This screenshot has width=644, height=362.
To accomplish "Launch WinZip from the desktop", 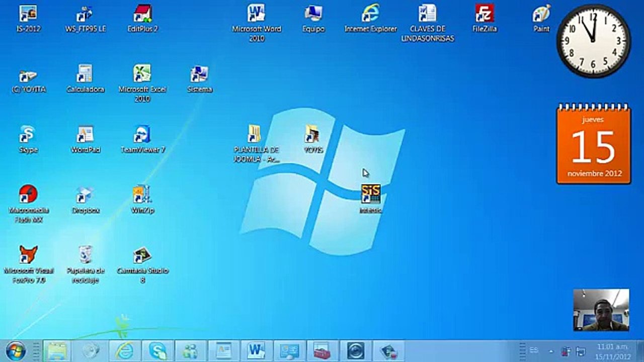I will (142, 200).
